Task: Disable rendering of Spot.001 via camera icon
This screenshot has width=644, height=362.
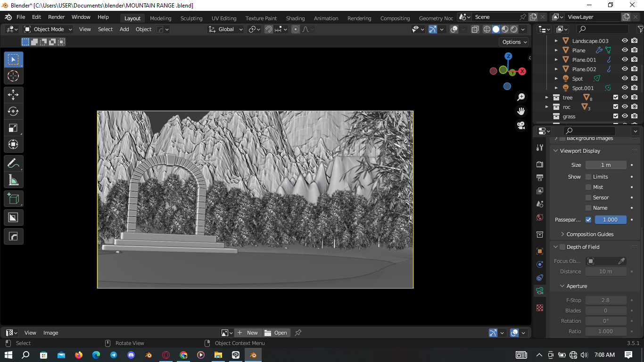Action: point(635,88)
